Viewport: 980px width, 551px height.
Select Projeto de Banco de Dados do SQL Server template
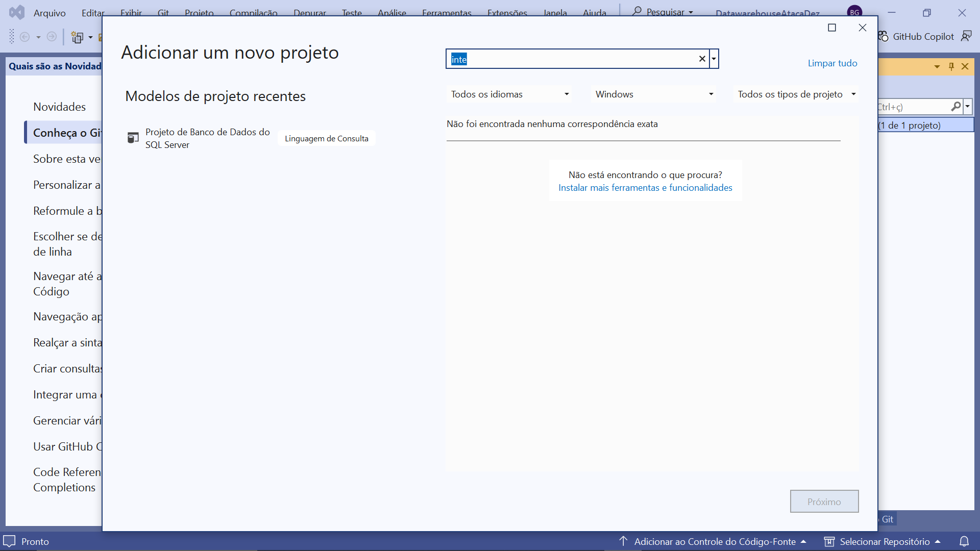click(x=250, y=138)
